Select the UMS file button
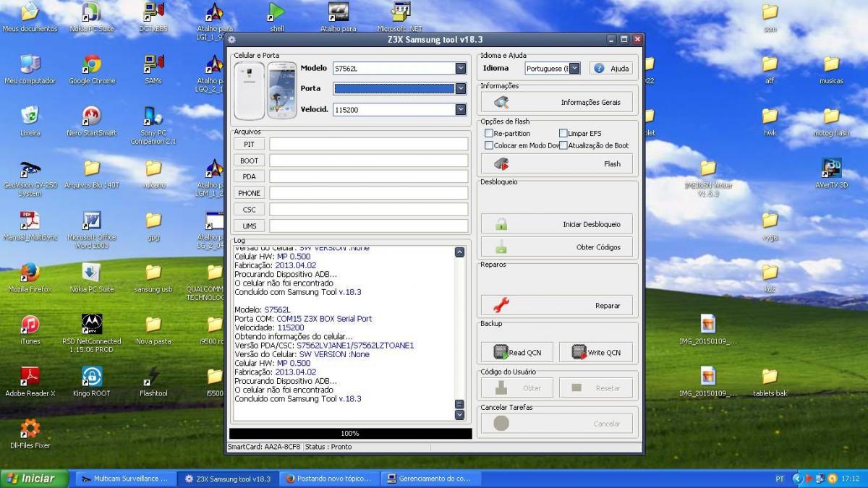The height and width of the screenshot is (488, 868). 250,226
